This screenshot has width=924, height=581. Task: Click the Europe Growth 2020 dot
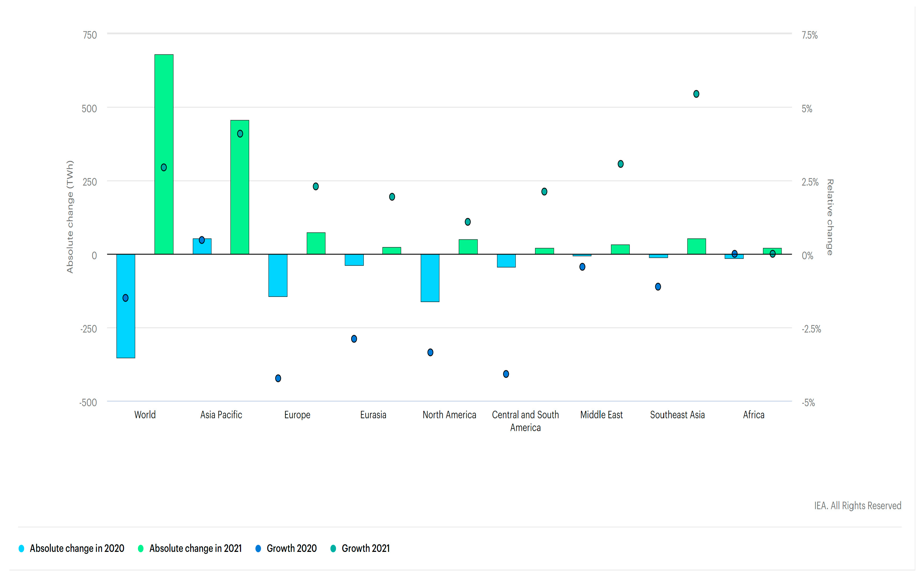(278, 378)
